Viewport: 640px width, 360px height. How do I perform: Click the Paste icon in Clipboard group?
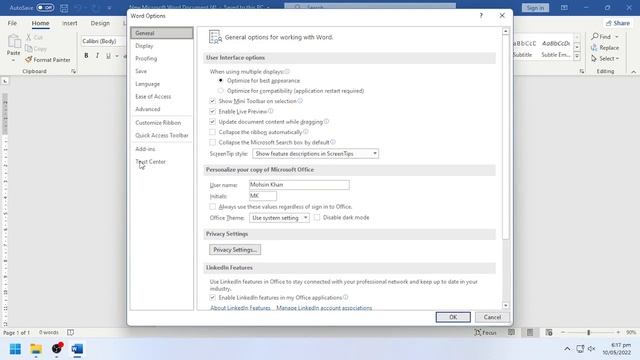[x=13, y=42]
